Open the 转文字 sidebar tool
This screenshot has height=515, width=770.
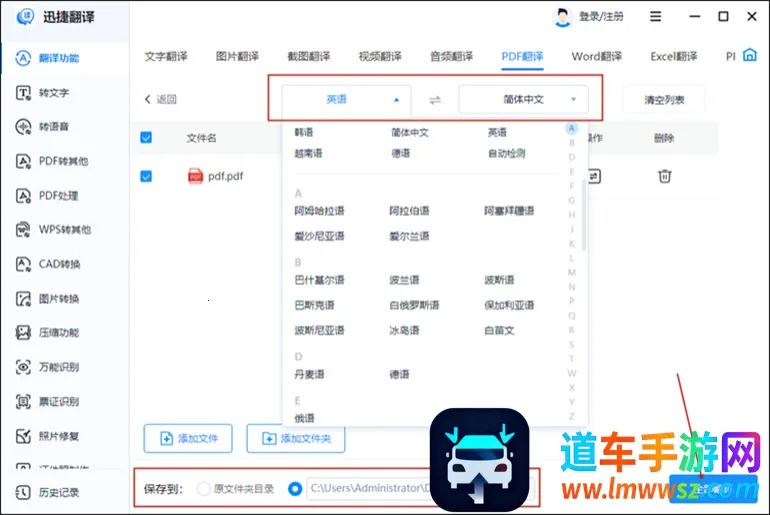[x=42, y=93]
